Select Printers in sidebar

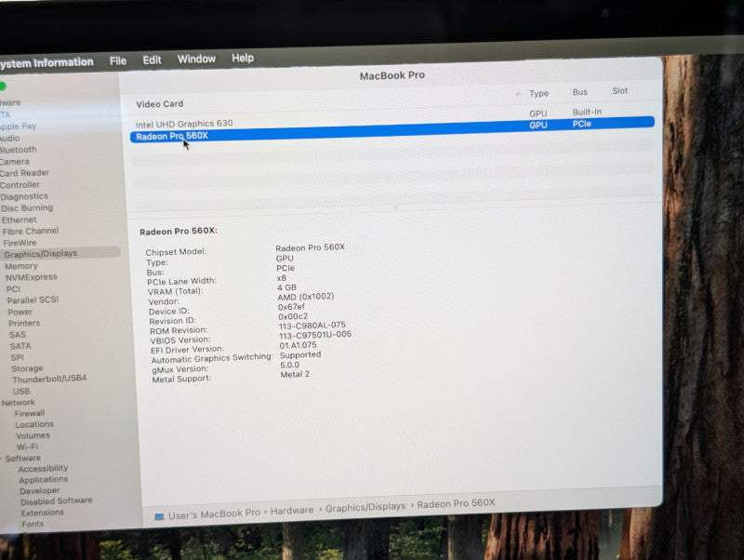coord(24,323)
